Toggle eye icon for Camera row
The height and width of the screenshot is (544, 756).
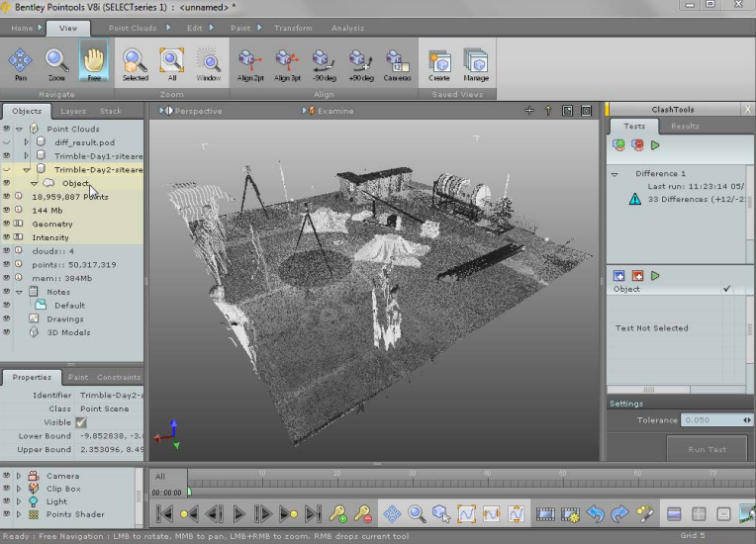point(6,475)
